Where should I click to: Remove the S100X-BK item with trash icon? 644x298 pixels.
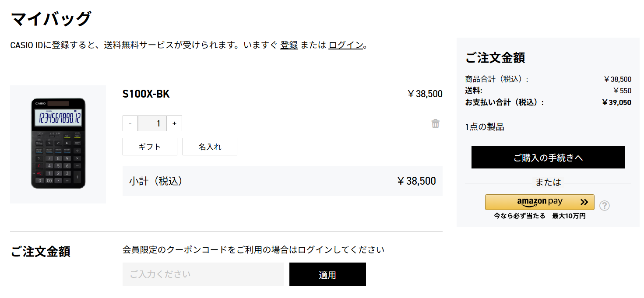point(435,123)
